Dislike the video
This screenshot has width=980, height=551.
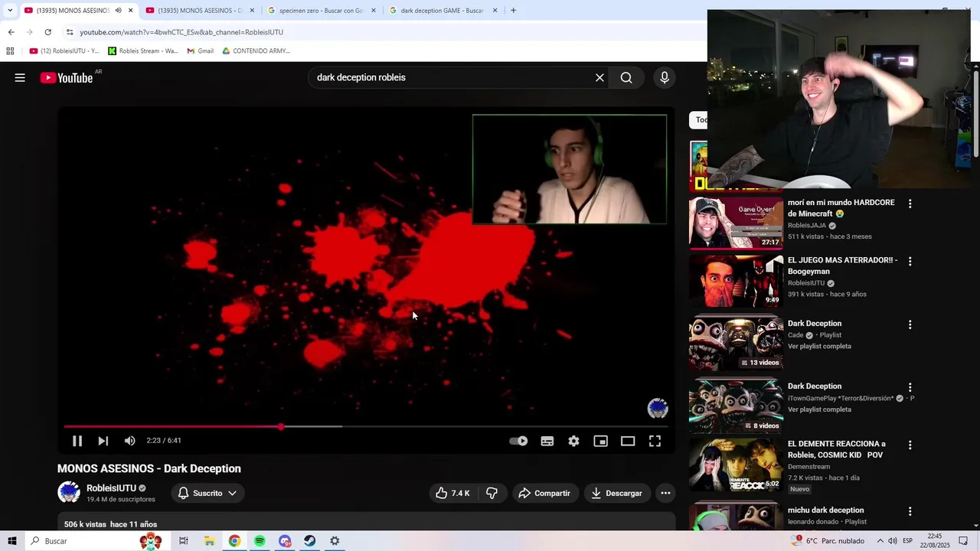(492, 493)
